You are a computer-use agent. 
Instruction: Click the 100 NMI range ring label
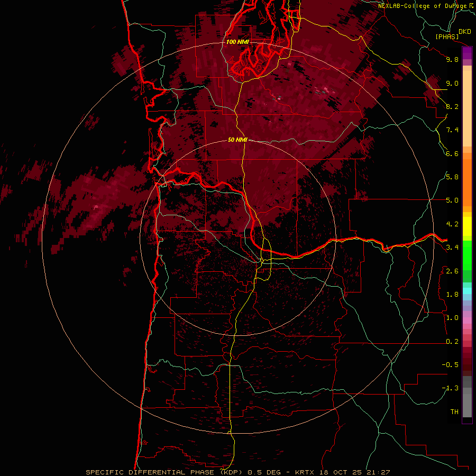[x=237, y=42]
